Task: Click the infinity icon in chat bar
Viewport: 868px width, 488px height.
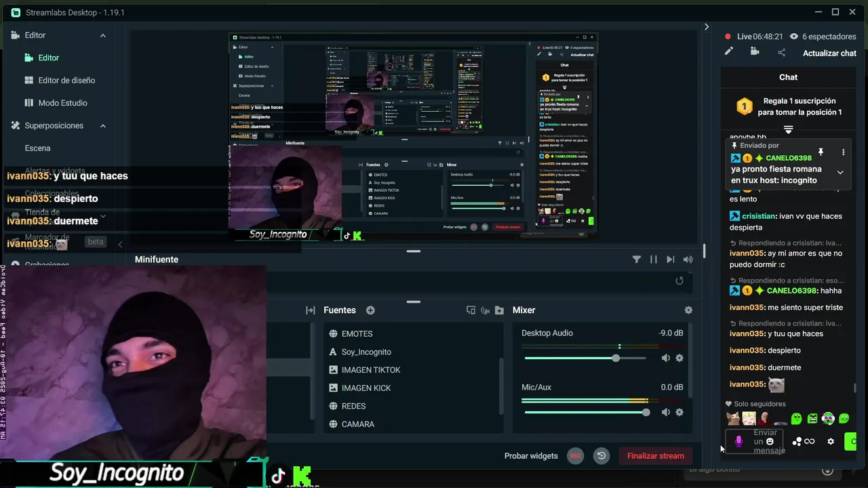Action: click(809, 442)
